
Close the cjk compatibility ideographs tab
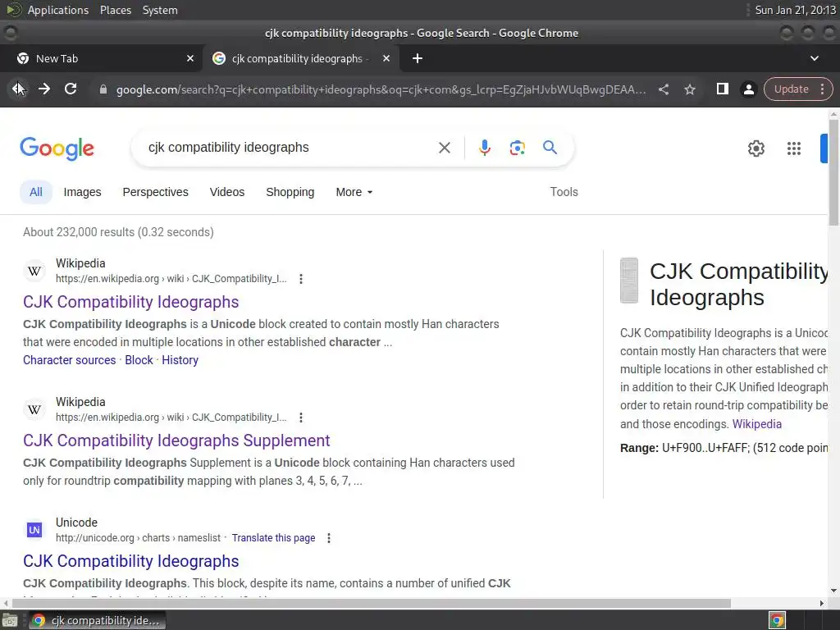[x=386, y=58]
